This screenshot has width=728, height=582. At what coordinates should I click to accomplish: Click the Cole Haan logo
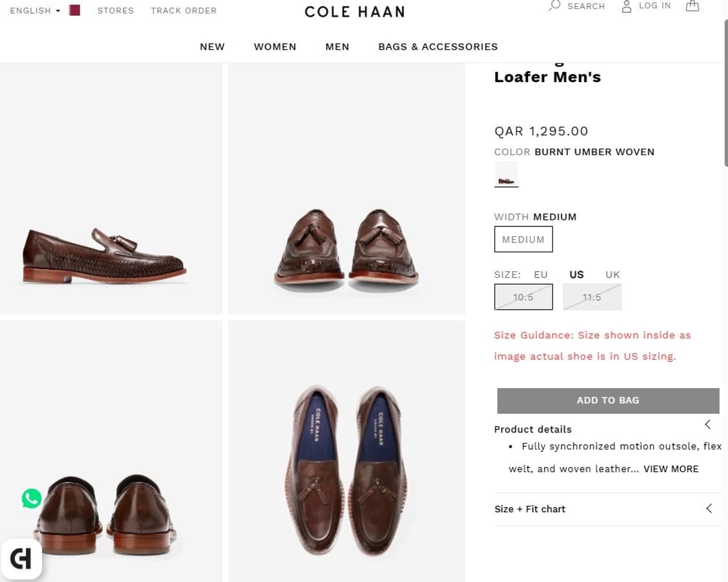(x=355, y=12)
